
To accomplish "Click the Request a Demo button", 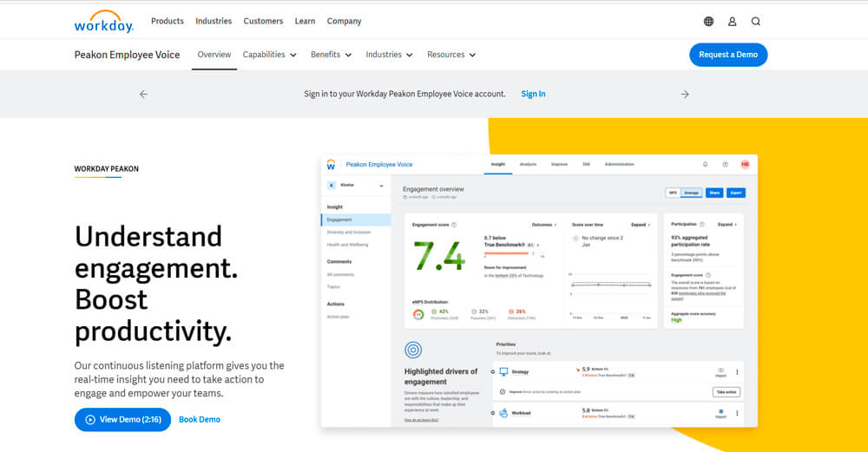I will [x=728, y=55].
